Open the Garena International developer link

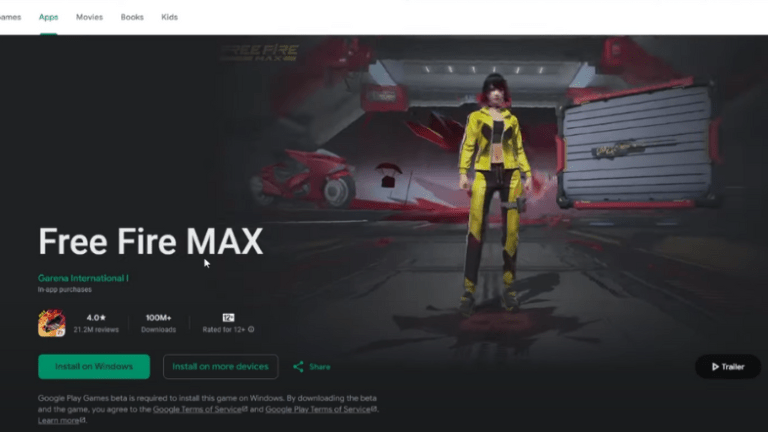click(83, 277)
